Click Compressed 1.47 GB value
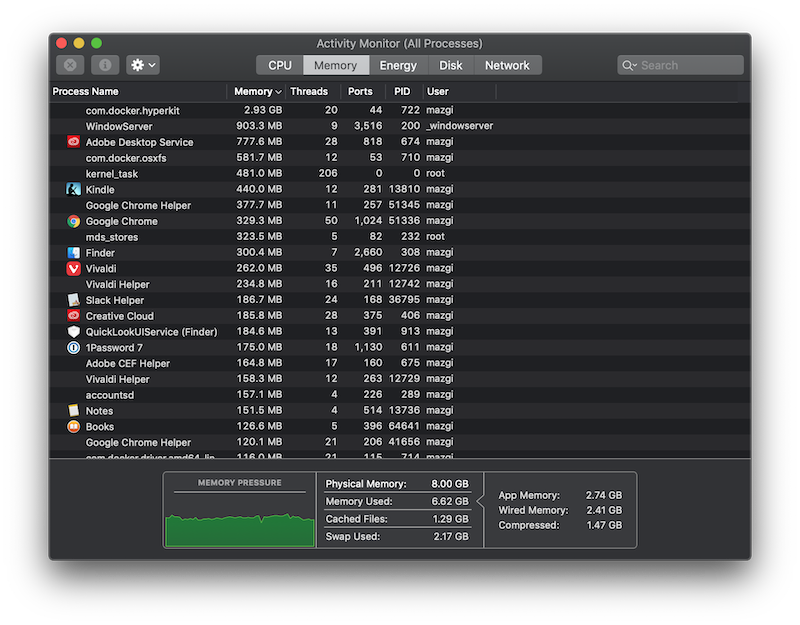 click(x=604, y=526)
